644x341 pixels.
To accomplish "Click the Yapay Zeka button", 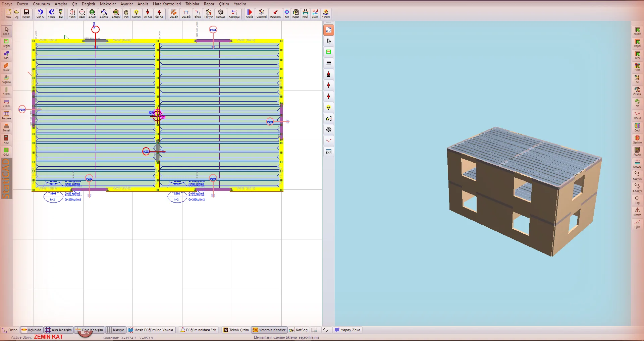I will point(347,330).
